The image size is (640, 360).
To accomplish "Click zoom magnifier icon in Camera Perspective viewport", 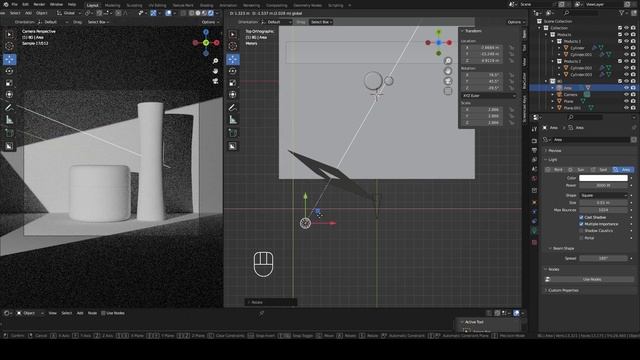I will pyautogui.click(x=216, y=61).
